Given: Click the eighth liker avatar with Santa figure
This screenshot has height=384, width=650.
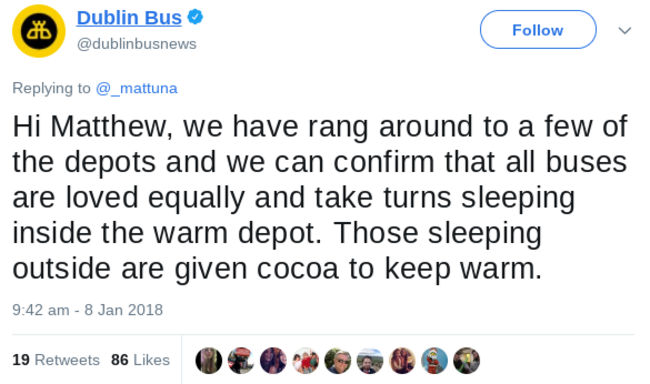Looking at the screenshot, I should click(x=434, y=360).
